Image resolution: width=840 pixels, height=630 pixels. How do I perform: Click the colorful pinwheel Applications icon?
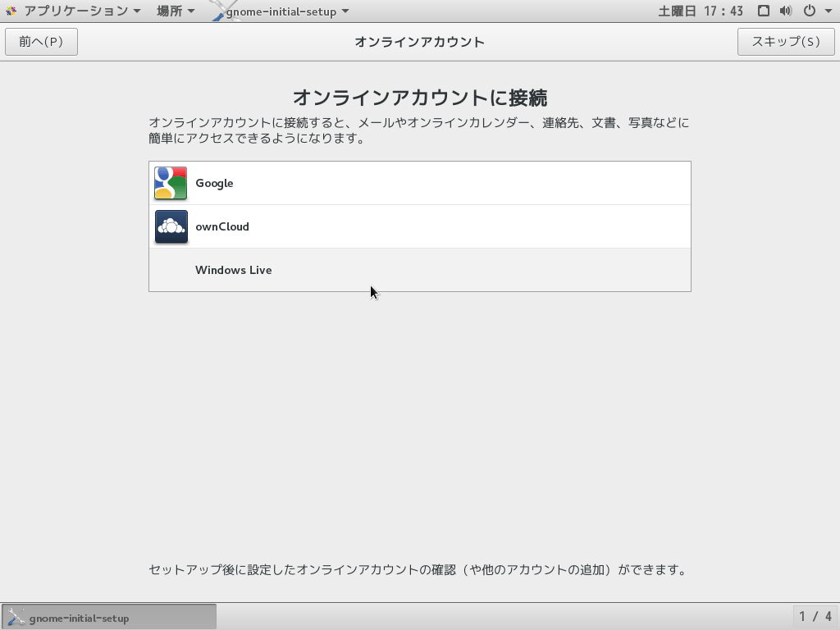[x=12, y=11]
